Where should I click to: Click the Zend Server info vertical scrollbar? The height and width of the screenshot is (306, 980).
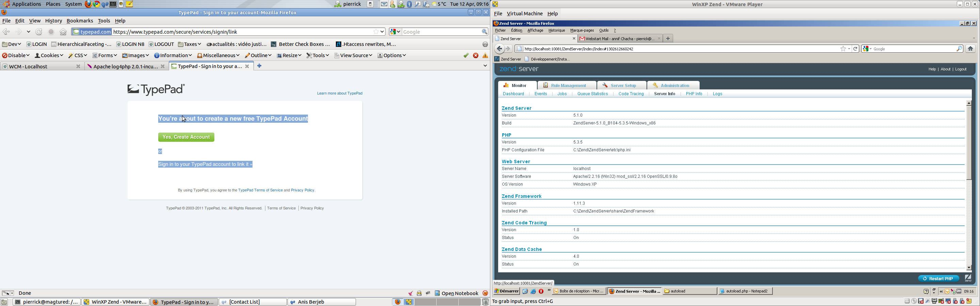968,152
